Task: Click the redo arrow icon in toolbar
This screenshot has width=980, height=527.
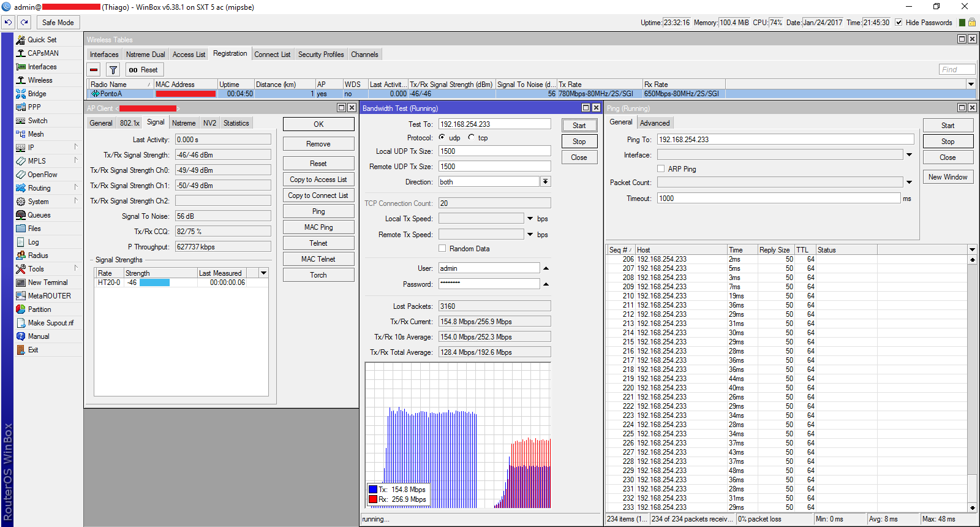Action: 24,22
